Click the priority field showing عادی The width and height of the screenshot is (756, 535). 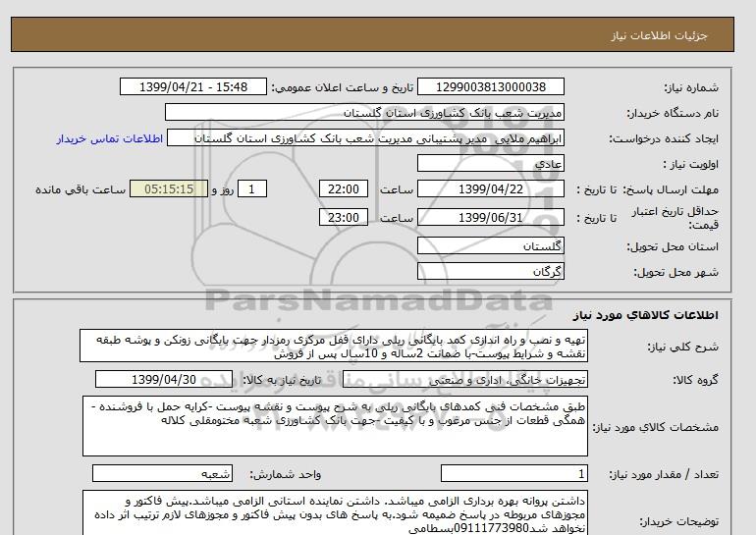point(490,164)
